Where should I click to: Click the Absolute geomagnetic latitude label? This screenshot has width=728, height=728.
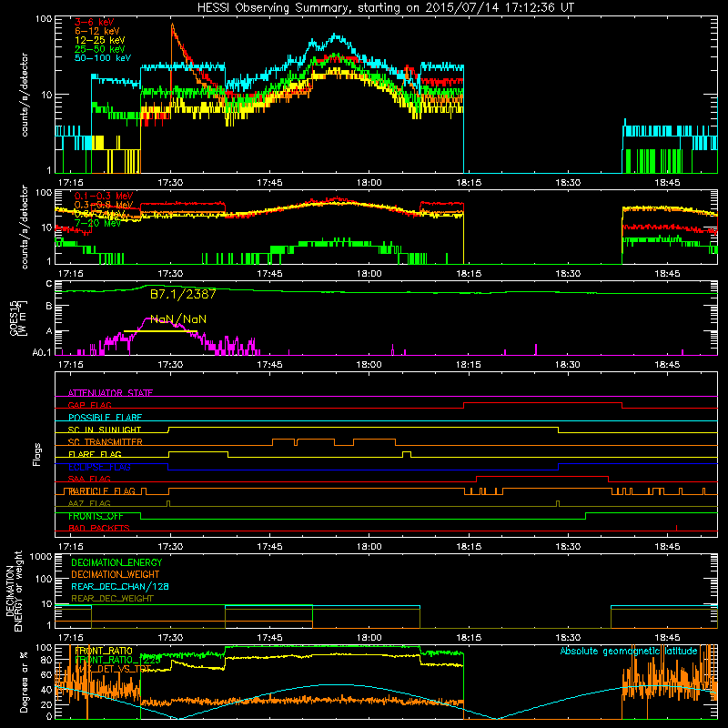[x=629, y=651]
